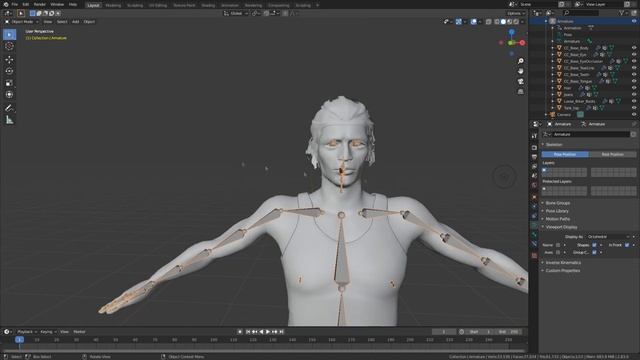Open the Window menu
The width and height of the screenshot is (640, 360).
[x=57, y=4]
